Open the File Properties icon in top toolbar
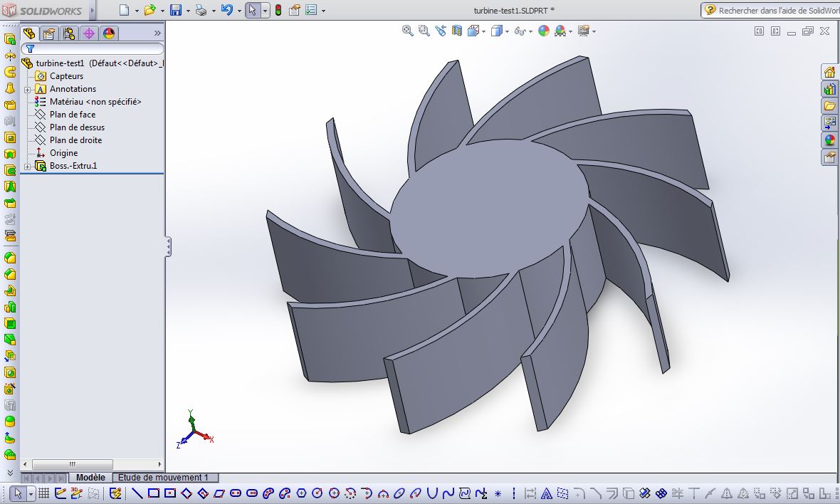Image resolution: width=840 pixels, height=504 pixels. coord(294,10)
